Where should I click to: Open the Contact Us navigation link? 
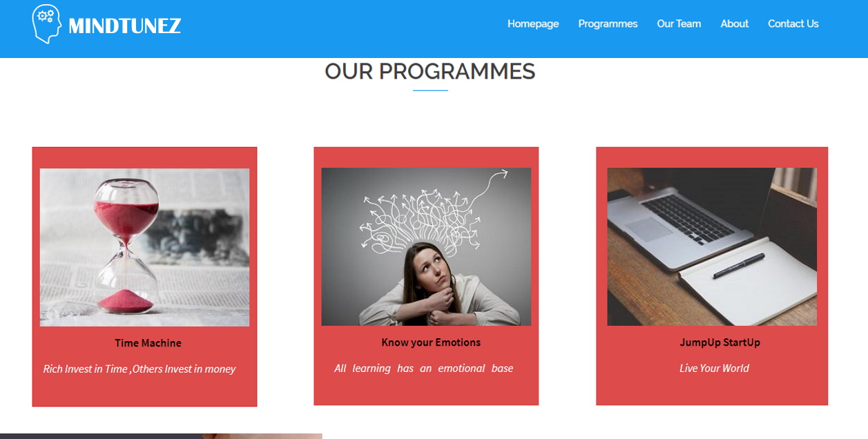[x=793, y=23]
